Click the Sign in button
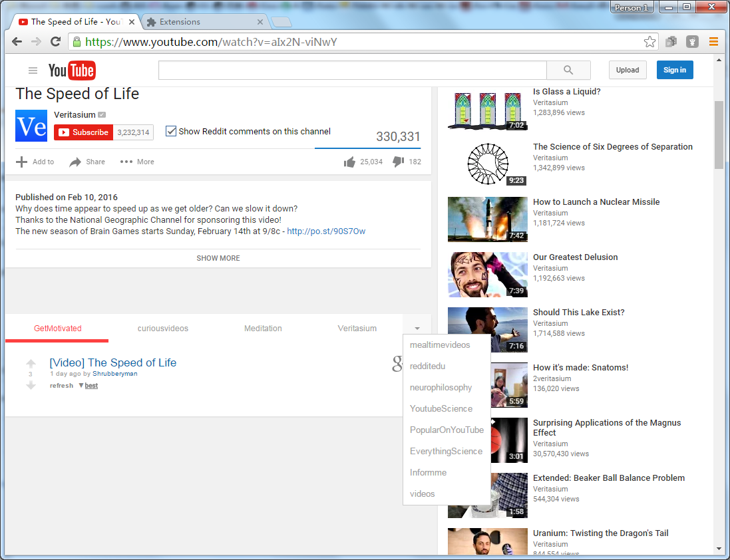The image size is (730, 560). point(675,70)
